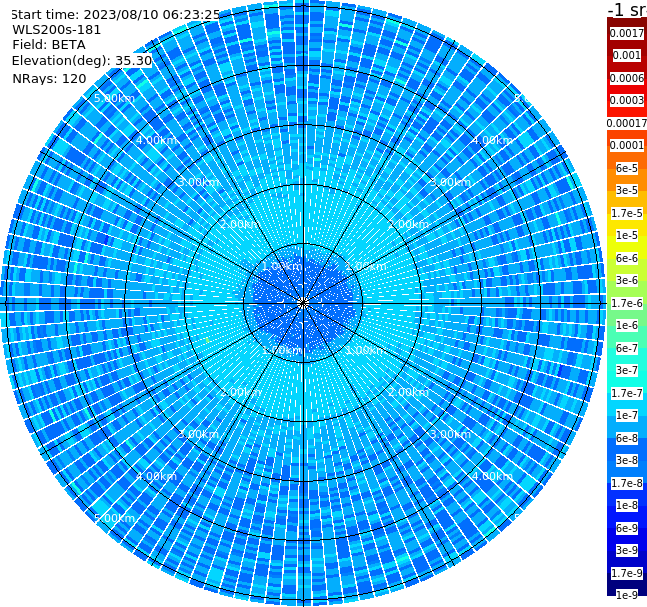
Task: Select the 6e-8 colorbar label
Action: click(x=627, y=438)
